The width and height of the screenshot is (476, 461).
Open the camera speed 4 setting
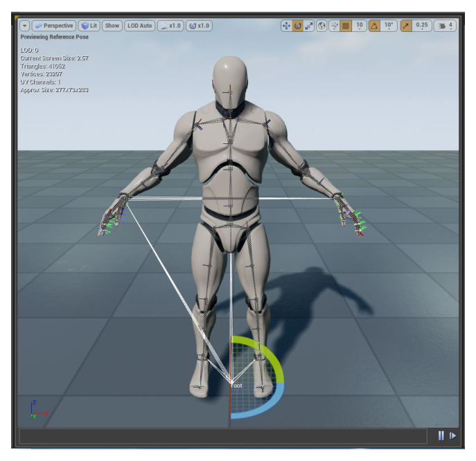tap(445, 26)
